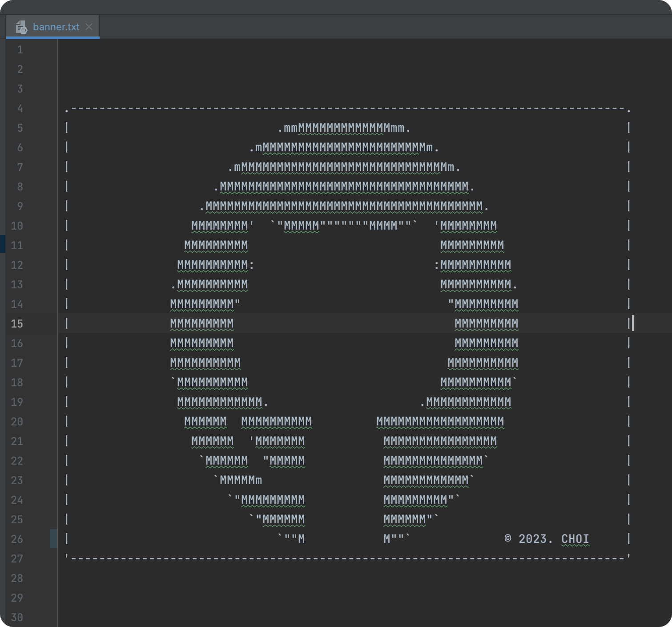Click line number 27 in the gutter

click(17, 558)
